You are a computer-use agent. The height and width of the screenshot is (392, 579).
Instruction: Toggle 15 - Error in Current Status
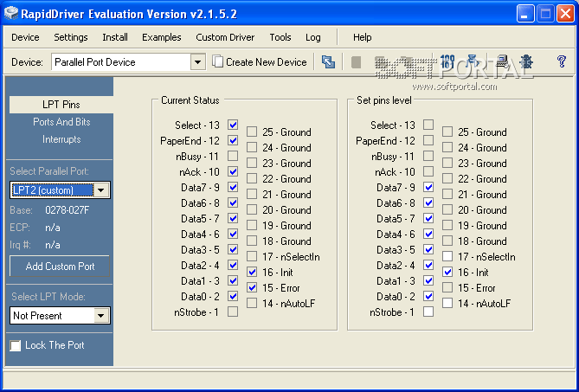click(252, 287)
